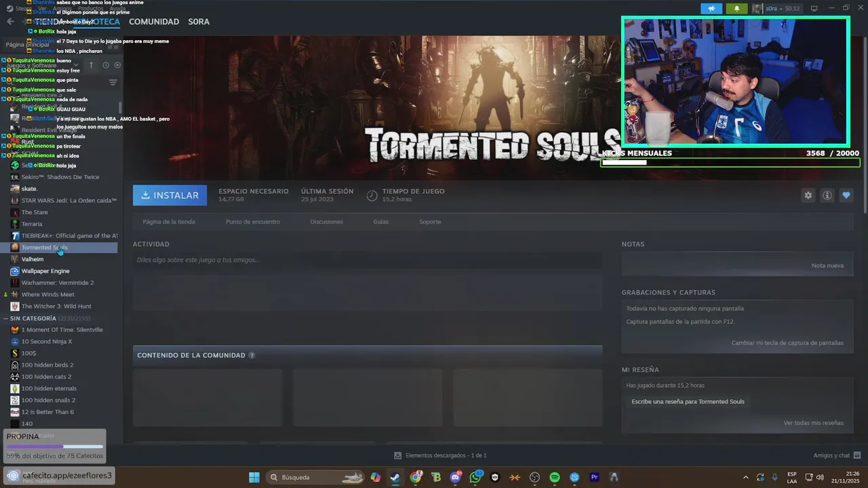The image size is (868, 488).
Task: Click the game info icon
Action: point(827,195)
